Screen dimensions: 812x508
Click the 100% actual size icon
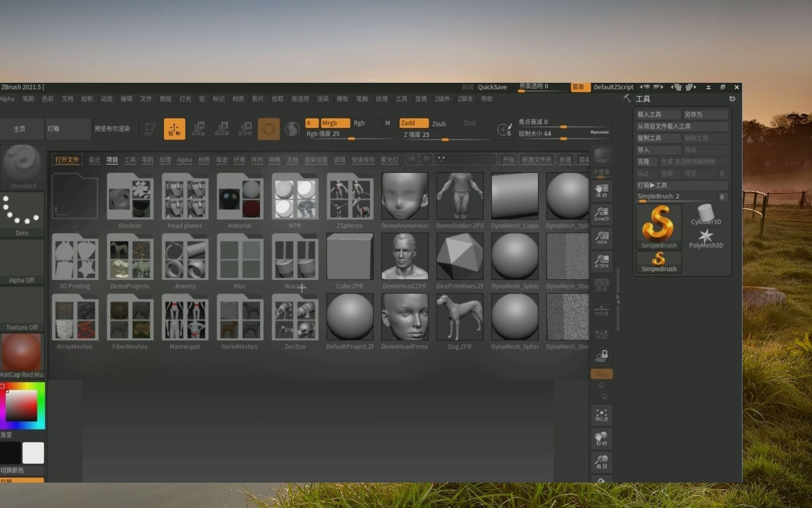601,238
